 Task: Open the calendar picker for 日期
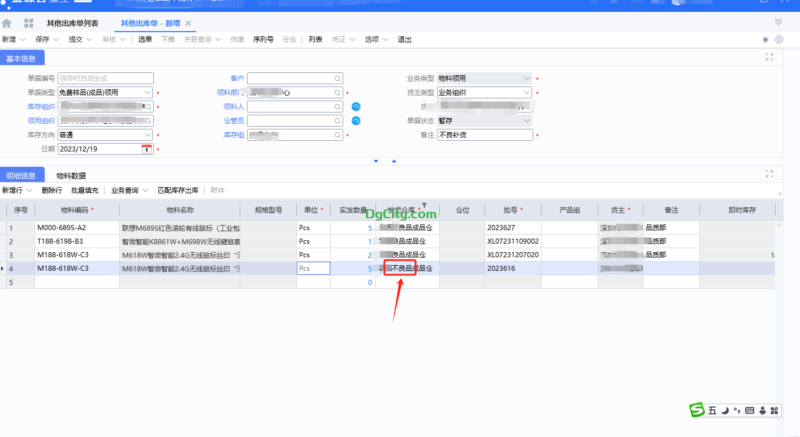click(x=146, y=149)
